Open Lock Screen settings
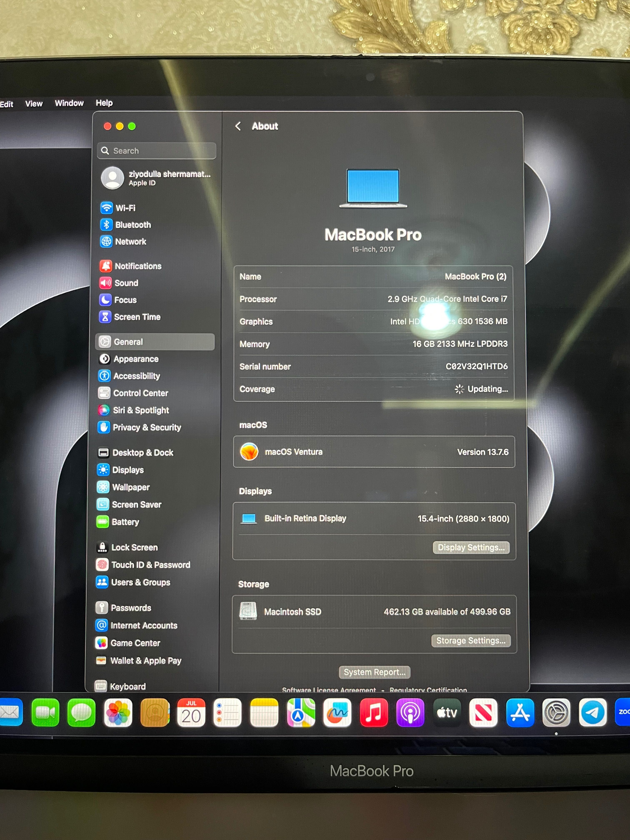The image size is (630, 840). [127, 547]
